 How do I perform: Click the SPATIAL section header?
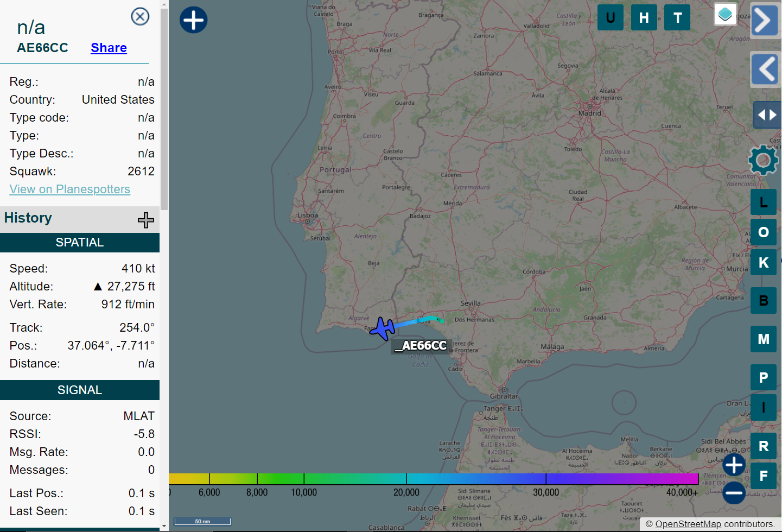pos(80,243)
